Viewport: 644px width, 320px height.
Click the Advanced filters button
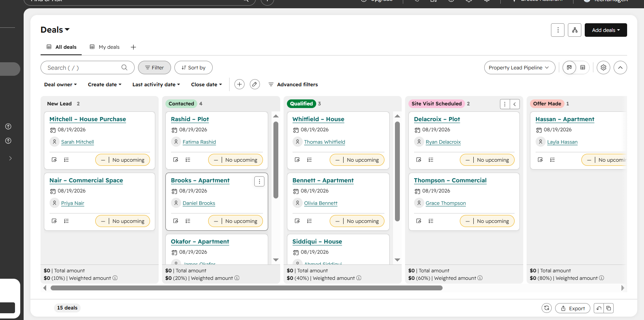(x=293, y=84)
